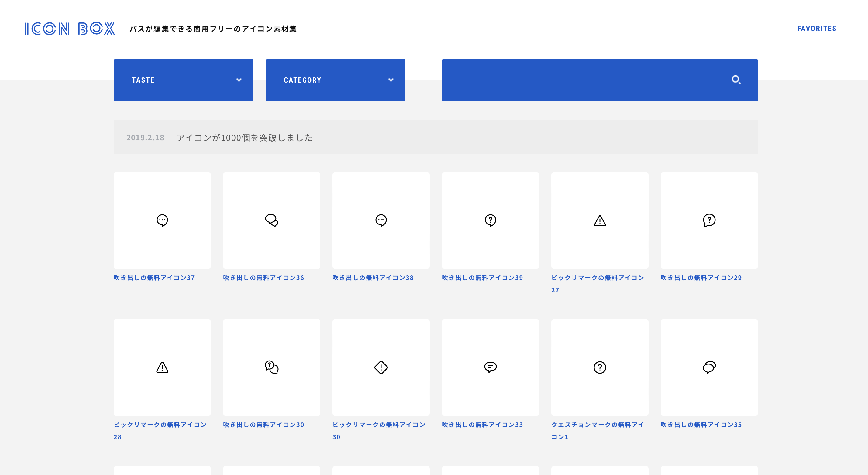Image resolution: width=868 pixels, height=475 pixels.
Task: Click the site tagline パスが編集できる商用フリーのアイコン素材集
Action: click(213, 29)
